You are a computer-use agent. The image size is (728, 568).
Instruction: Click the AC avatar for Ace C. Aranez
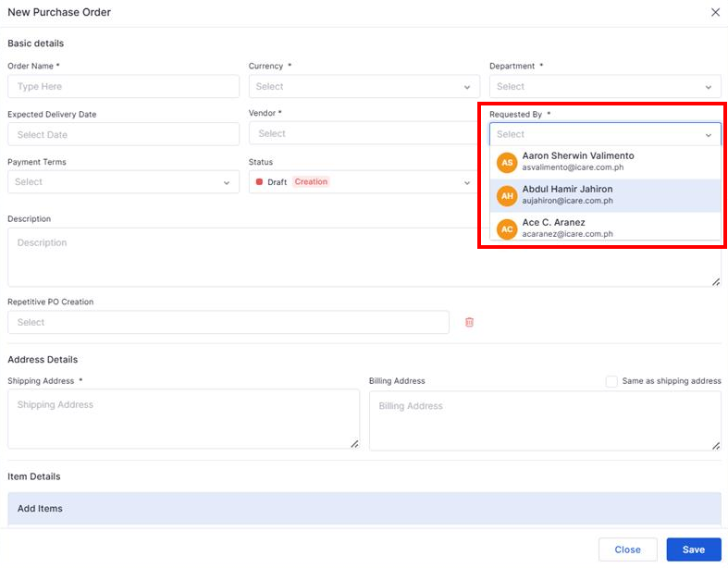coord(506,228)
